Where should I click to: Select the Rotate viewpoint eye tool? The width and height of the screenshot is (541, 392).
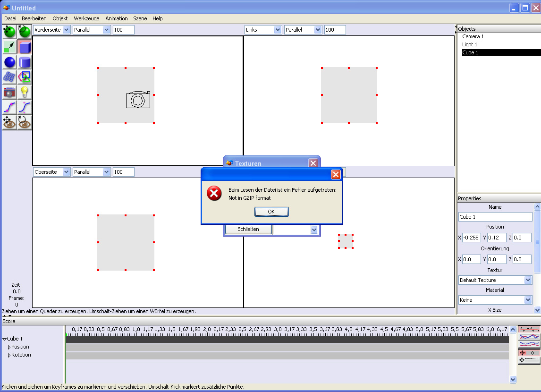point(25,122)
